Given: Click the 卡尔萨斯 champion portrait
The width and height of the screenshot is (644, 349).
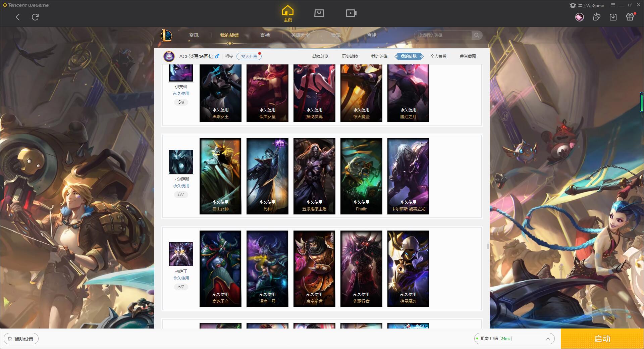Looking at the screenshot, I should pyautogui.click(x=181, y=162).
